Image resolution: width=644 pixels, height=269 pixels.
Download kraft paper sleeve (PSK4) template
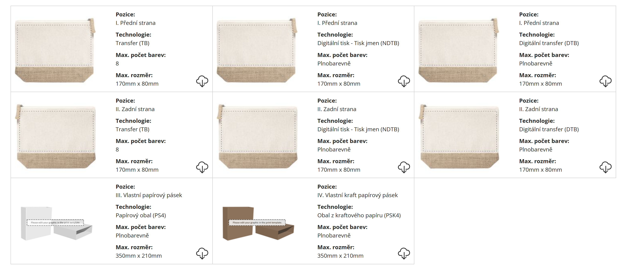(x=404, y=253)
